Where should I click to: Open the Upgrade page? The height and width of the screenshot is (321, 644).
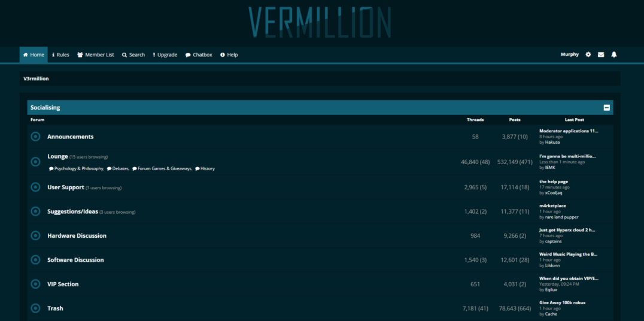[x=165, y=54]
